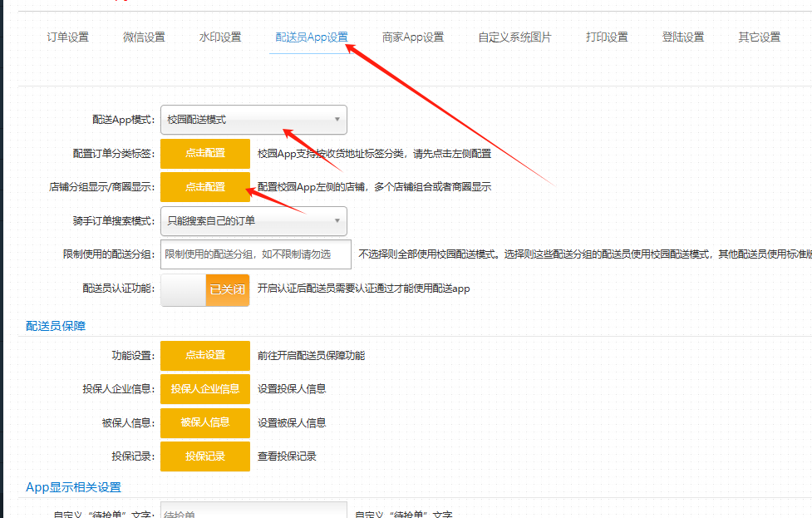
Task: Click the 自定义待抢单文字 input field
Action: point(253,511)
